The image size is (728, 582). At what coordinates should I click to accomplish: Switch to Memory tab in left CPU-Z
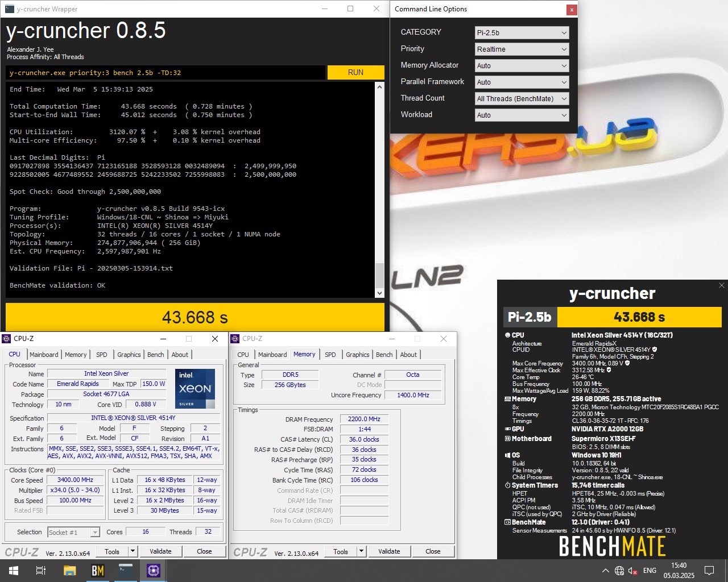(76, 355)
